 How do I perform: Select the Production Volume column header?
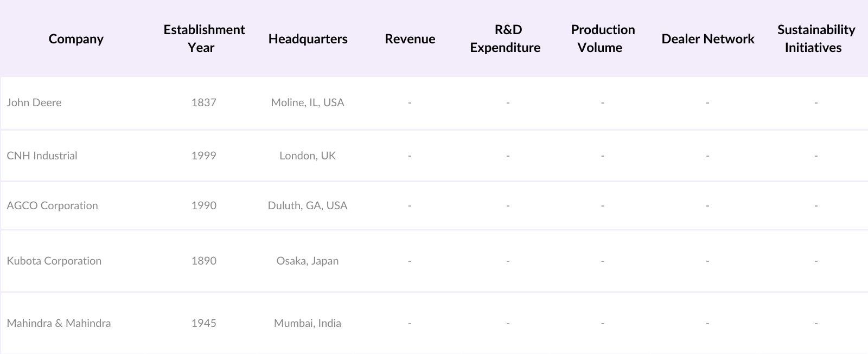pos(603,38)
